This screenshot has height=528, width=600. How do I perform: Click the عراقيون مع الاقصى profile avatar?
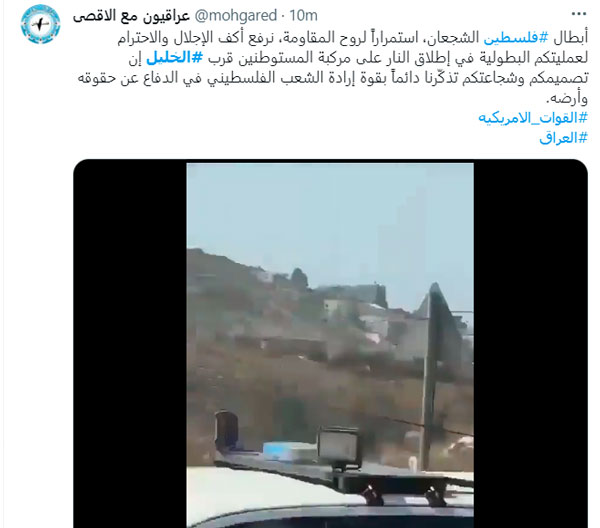tap(41, 24)
